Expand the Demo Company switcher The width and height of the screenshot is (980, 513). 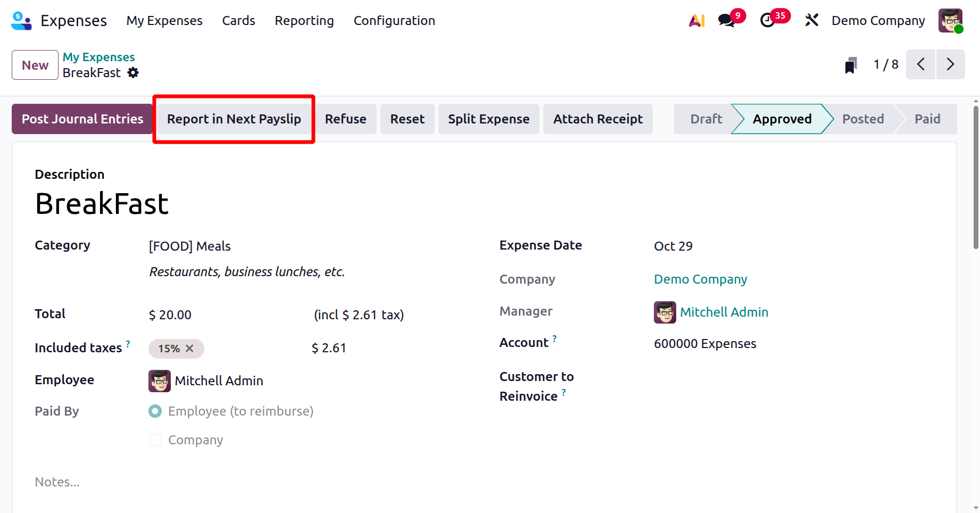(x=878, y=21)
